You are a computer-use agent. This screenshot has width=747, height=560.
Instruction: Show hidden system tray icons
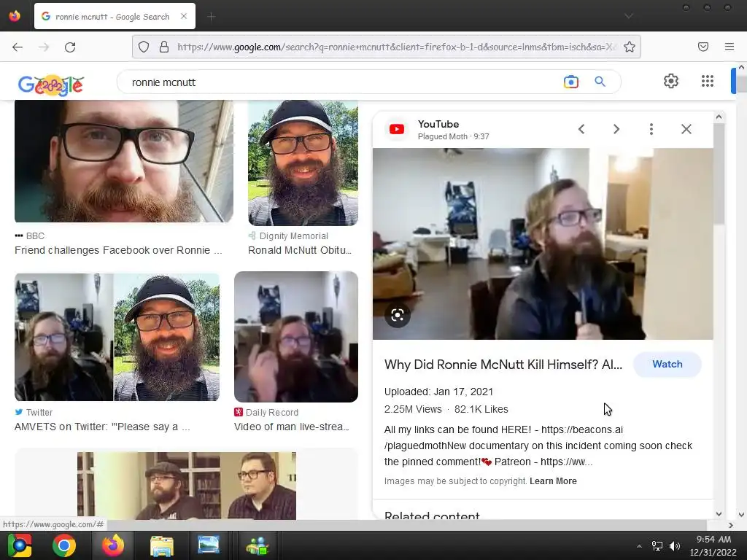(639, 546)
